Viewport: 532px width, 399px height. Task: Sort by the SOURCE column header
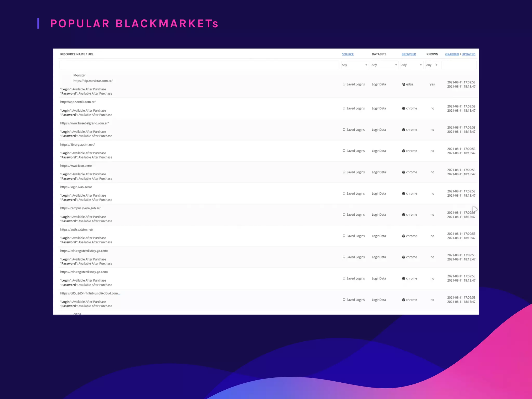(x=348, y=54)
